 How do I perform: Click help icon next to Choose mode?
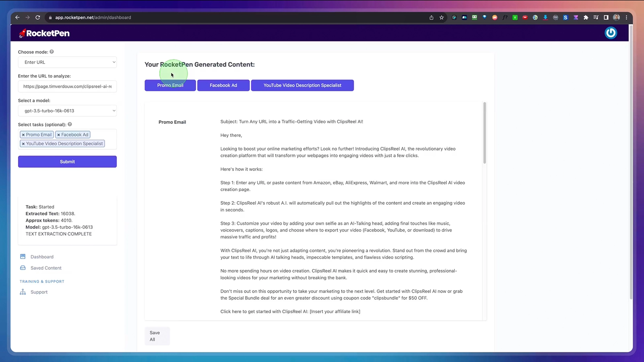52,51
